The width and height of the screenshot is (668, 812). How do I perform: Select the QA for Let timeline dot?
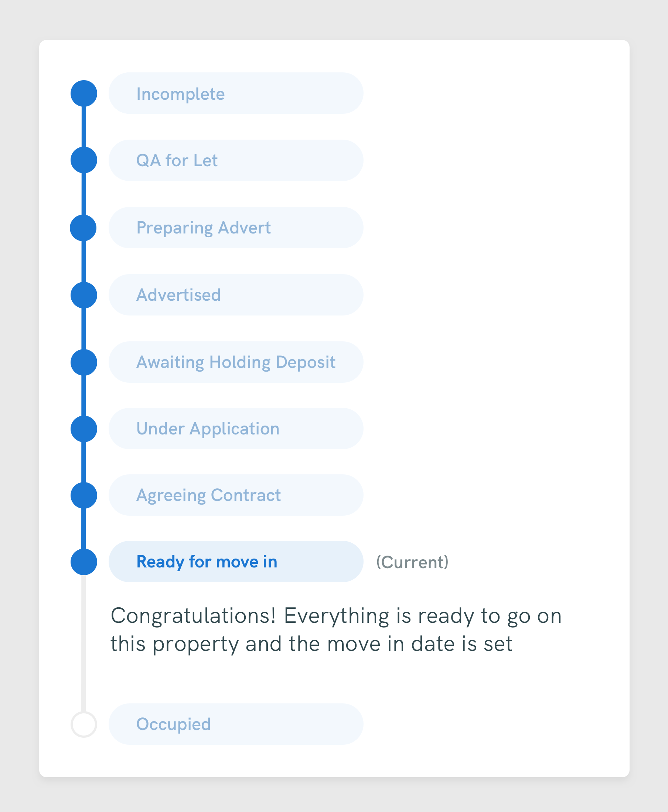pos(83,160)
